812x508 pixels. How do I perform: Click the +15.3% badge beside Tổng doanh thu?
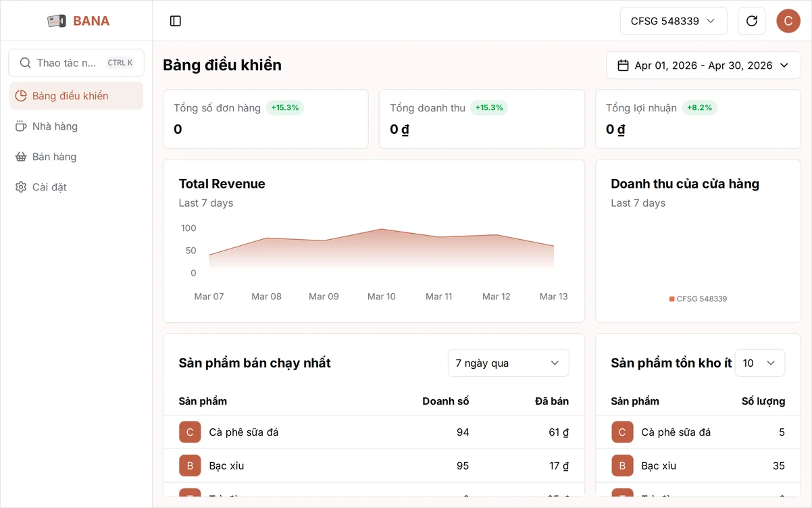pos(489,107)
